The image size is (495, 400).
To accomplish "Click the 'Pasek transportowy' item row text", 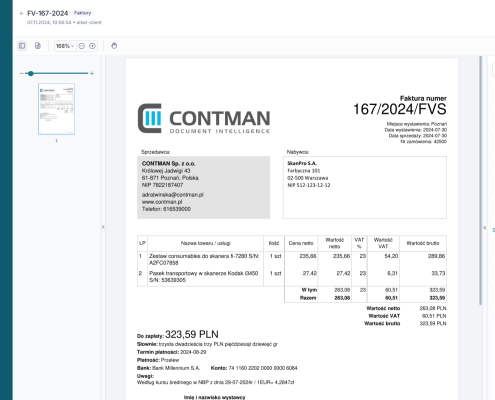I will (x=204, y=277).
